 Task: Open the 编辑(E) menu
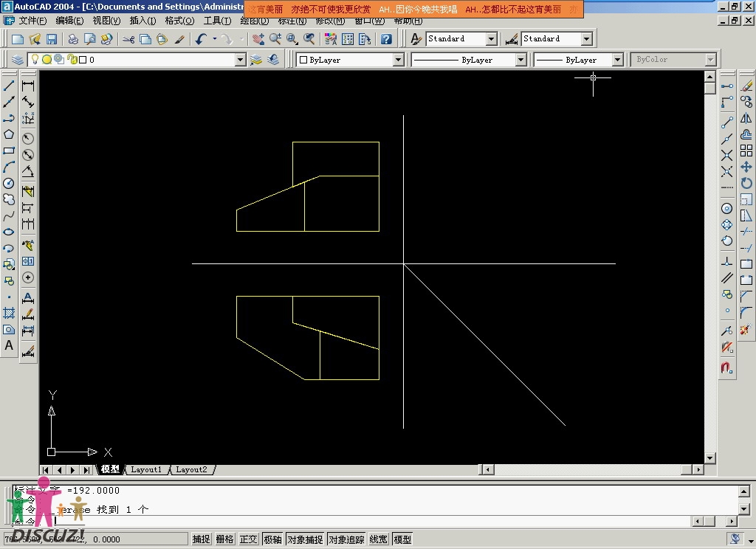[x=69, y=21]
